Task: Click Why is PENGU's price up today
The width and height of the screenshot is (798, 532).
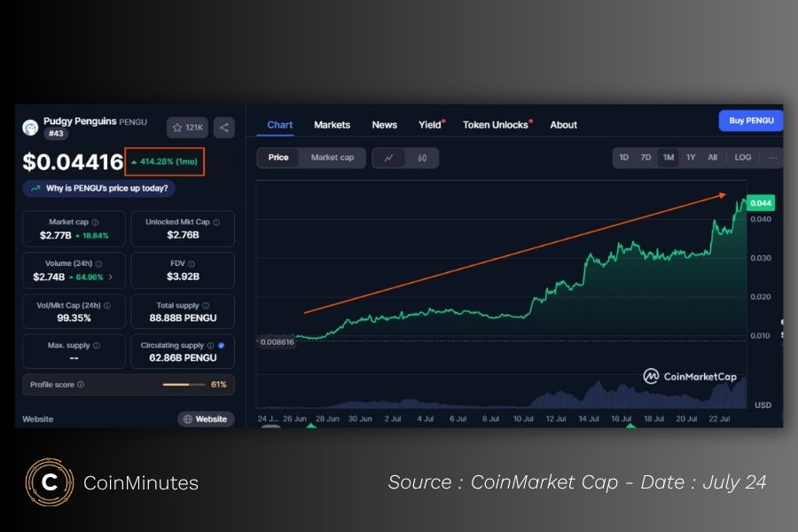Action: [98, 188]
